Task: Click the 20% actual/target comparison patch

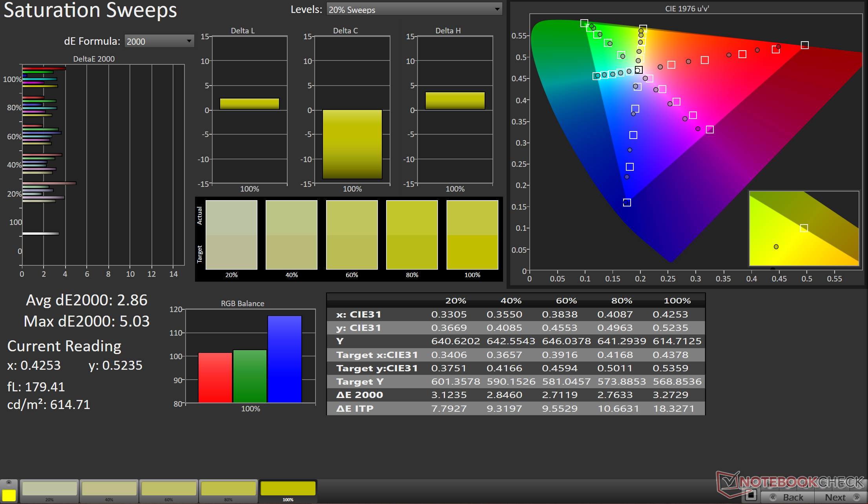Action: point(231,235)
